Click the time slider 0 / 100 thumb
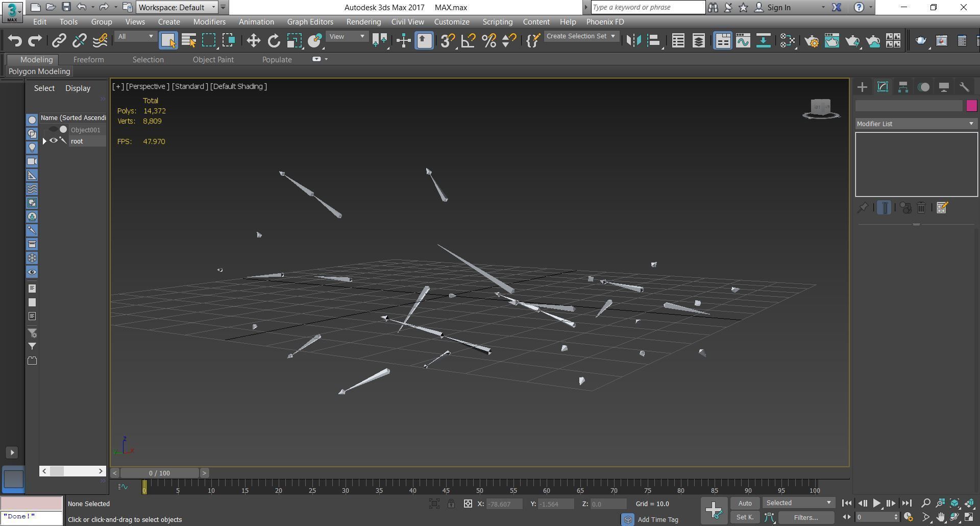This screenshot has width=980, height=526. (x=160, y=473)
